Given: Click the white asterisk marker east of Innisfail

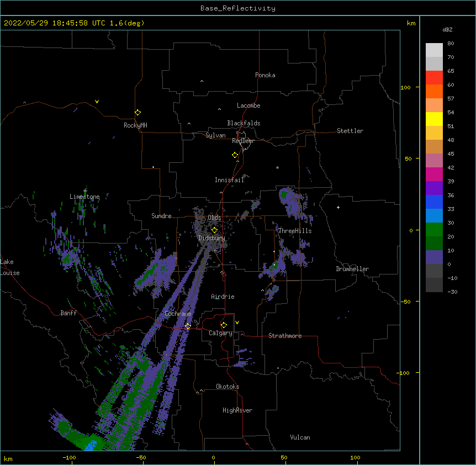Looking at the screenshot, I should click(277, 168).
